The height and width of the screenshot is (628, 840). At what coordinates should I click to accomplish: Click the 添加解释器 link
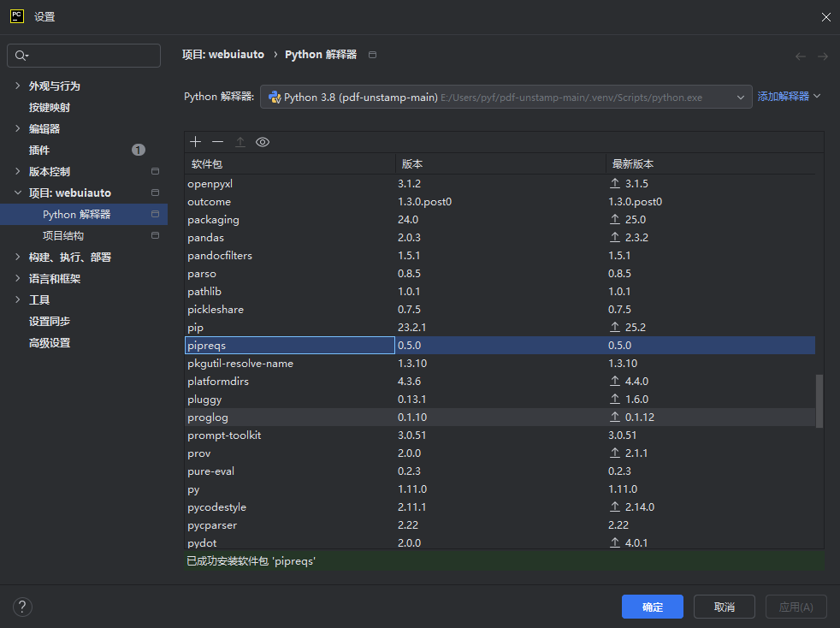pos(783,97)
